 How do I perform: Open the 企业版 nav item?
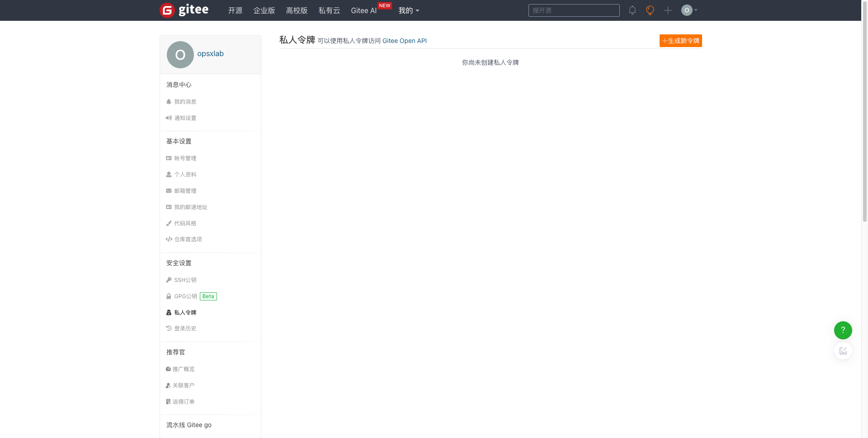[x=264, y=10]
